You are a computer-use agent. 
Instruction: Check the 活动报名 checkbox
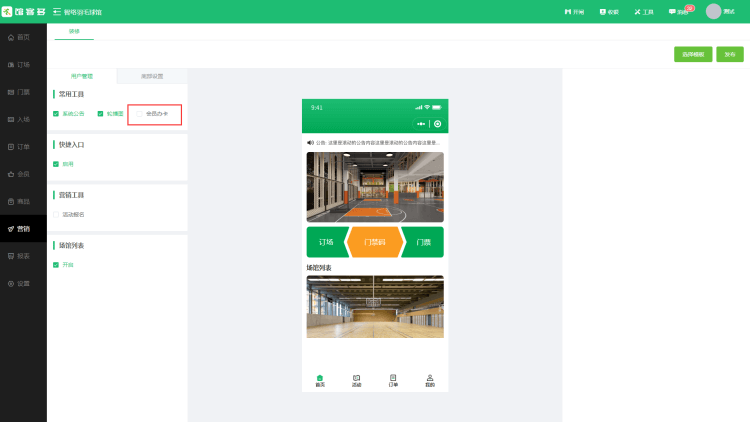point(56,214)
